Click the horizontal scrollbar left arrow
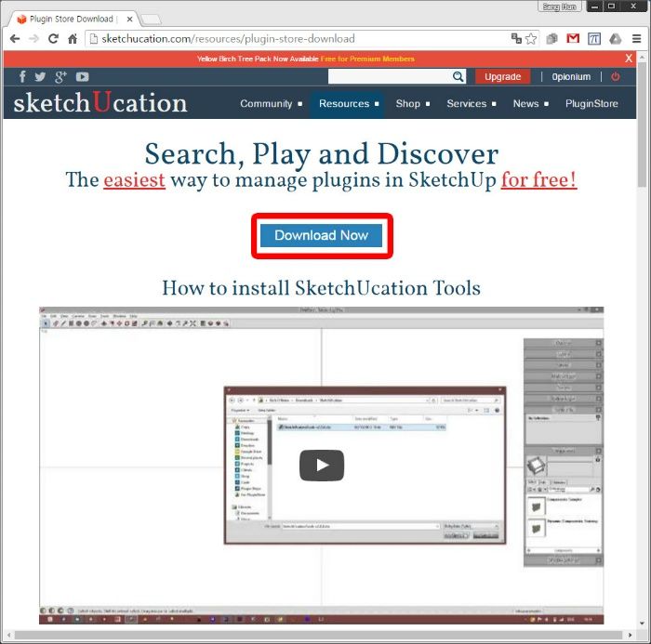Screen dimensions: 651x644 tap(8, 635)
